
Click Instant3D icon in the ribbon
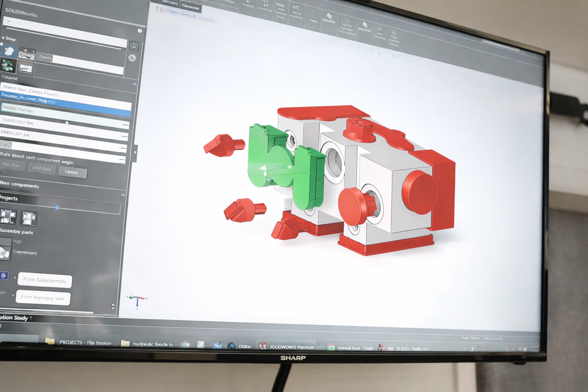tap(329, 19)
